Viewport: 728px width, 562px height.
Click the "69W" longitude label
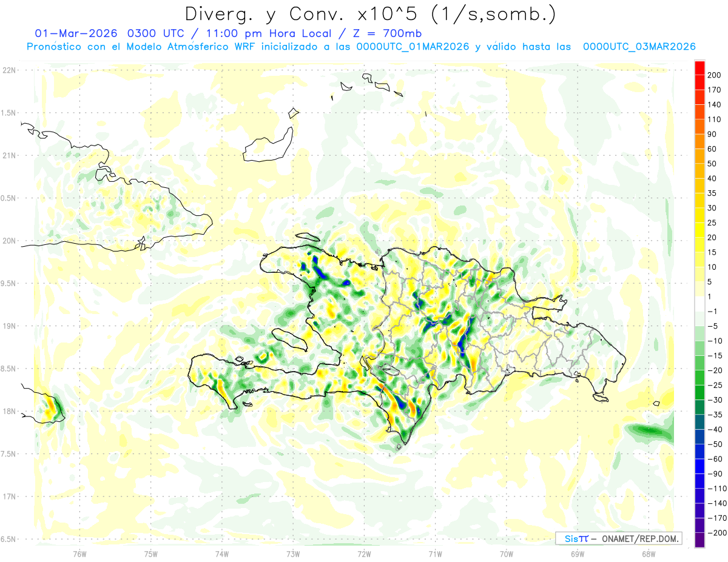pos(577,554)
